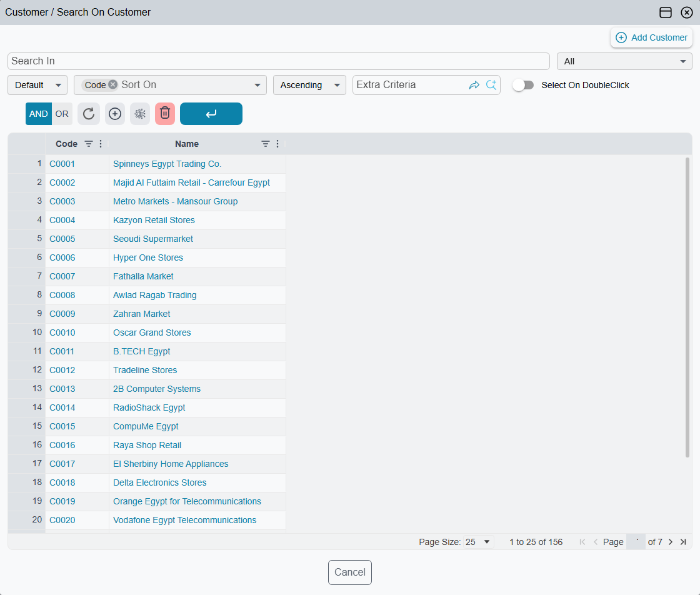This screenshot has width=700, height=595.
Task: Open the Page Size 25 dropdown
Action: coord(477,542)
